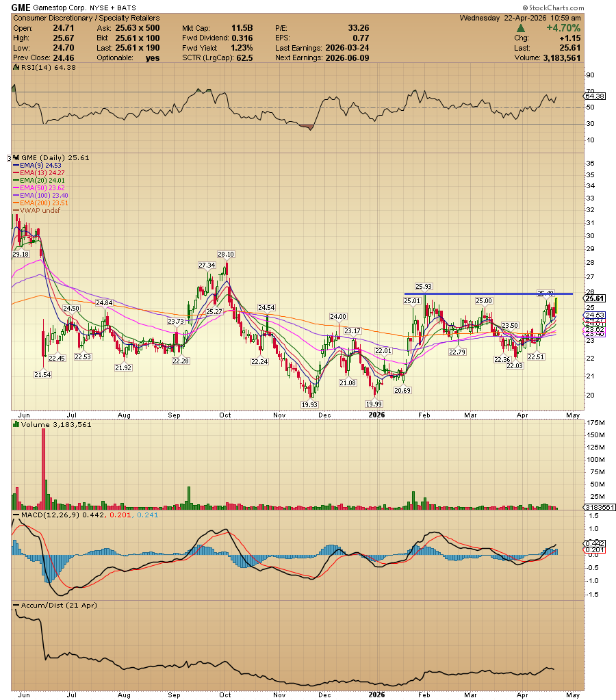
Task: Click the 19.93 low price label
Action: [309, 404]
